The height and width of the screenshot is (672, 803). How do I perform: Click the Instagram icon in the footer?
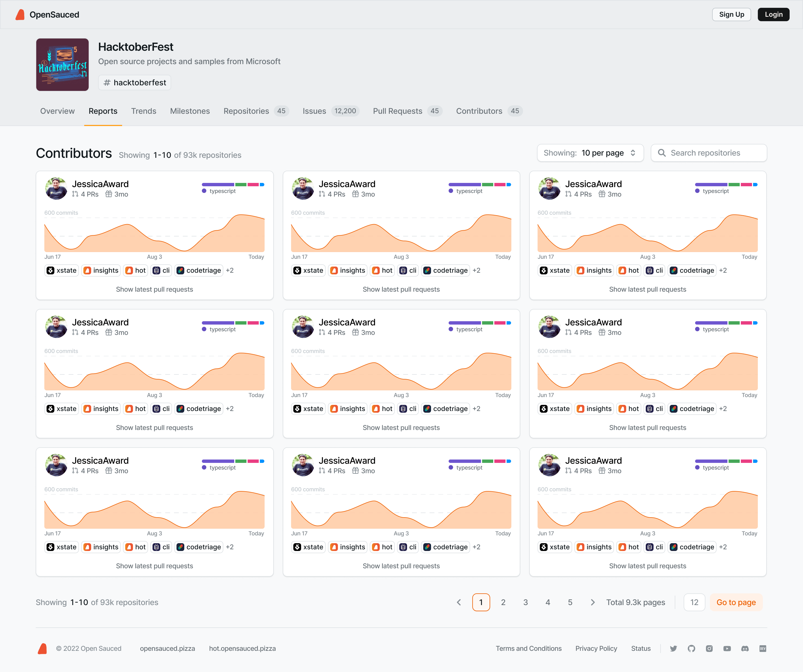(x=709, y=649)
